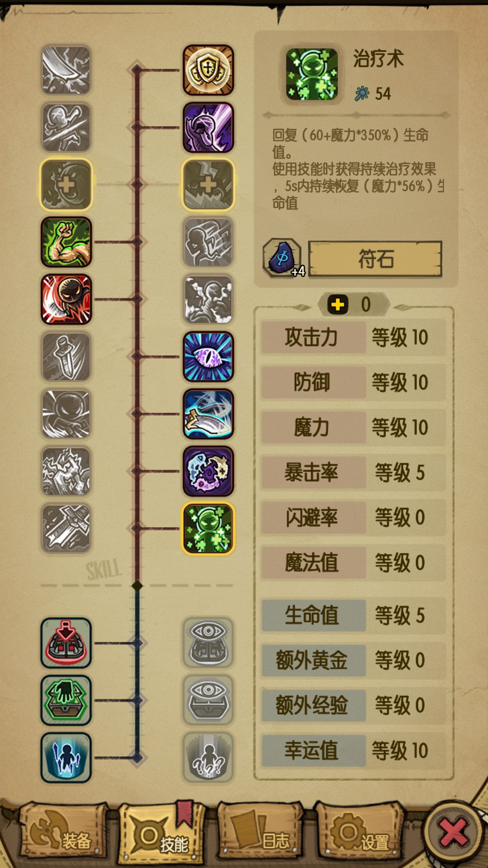Select the spinning sword slash skill

tap(208, 414)
